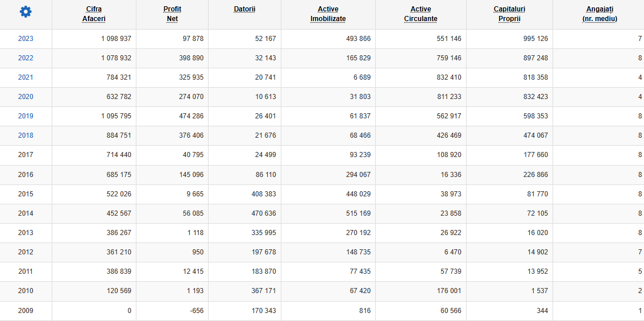This screenshot has width=644, height=321.
Task: Open the 2023 year link
Action: (x=26, y=39)
